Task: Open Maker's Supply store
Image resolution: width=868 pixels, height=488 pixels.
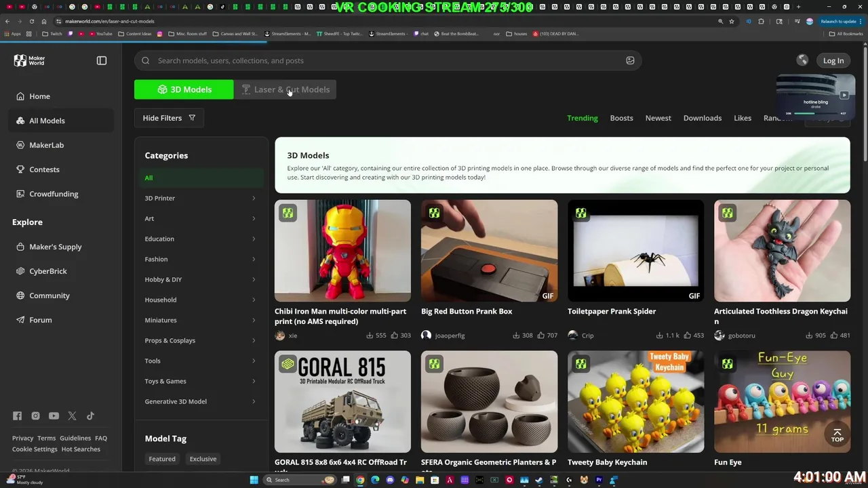Action: [x=55, y=247]
